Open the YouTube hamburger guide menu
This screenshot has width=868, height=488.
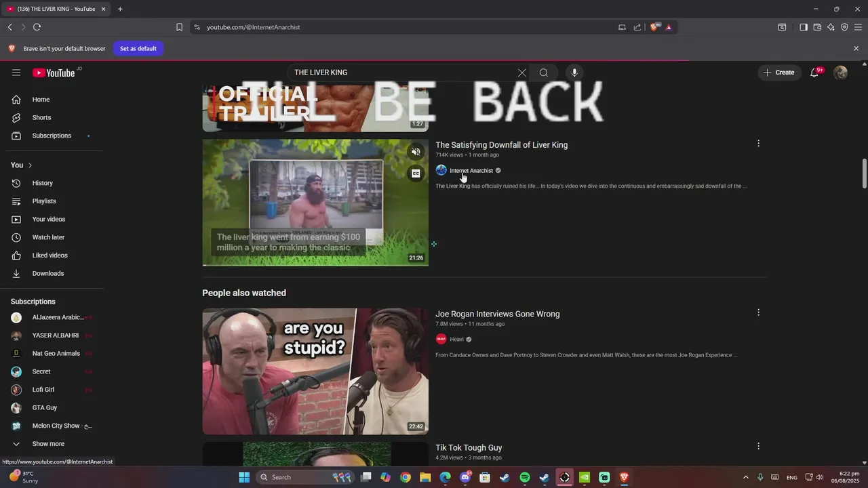[x=16, y=73]
